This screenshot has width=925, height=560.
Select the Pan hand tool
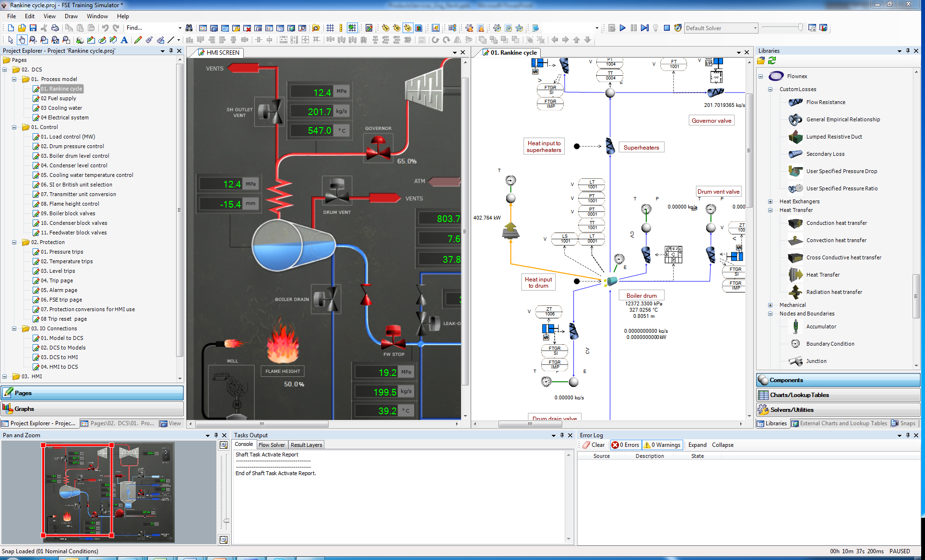(x=22, y=40)
